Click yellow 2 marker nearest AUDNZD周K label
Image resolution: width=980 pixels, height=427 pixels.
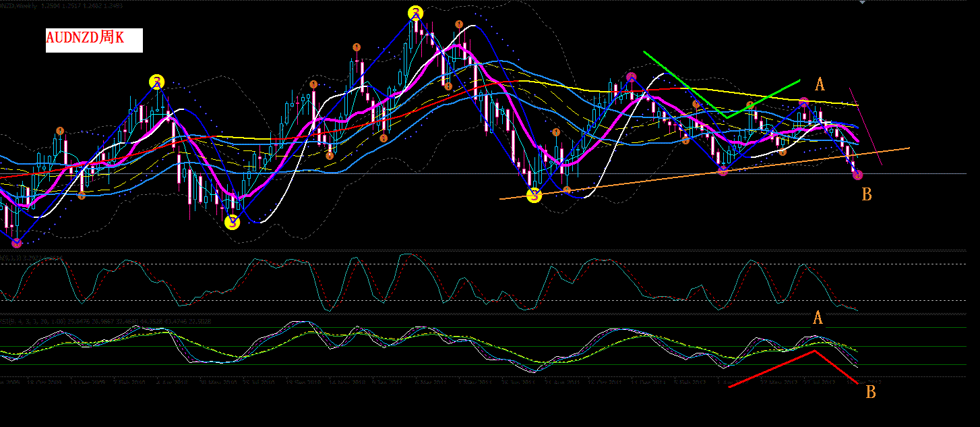(x=156, y=82)
